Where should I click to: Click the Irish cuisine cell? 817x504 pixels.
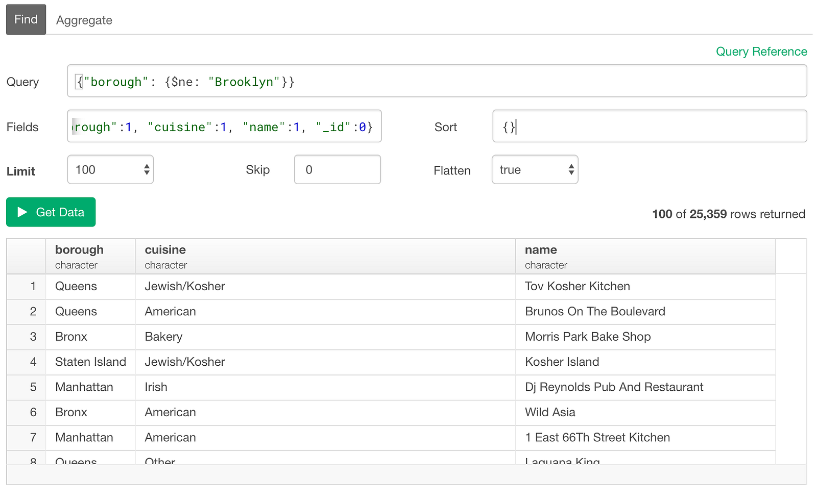pos(156,387)
